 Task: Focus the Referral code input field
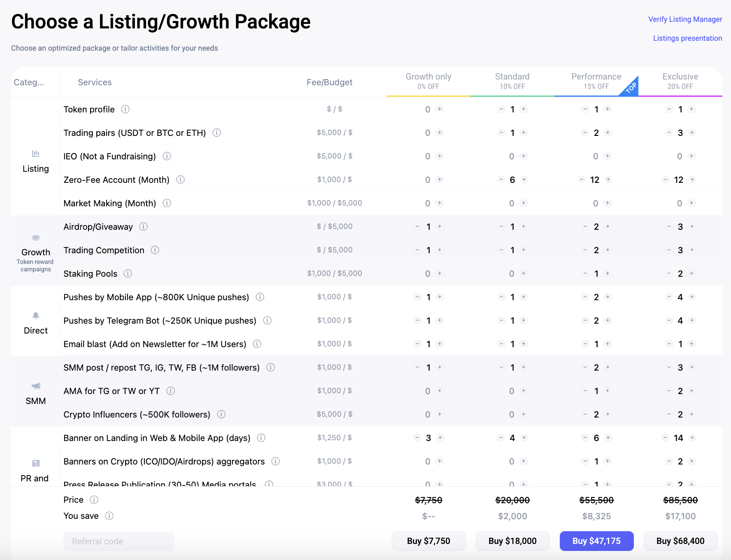(x=119, y=541)
